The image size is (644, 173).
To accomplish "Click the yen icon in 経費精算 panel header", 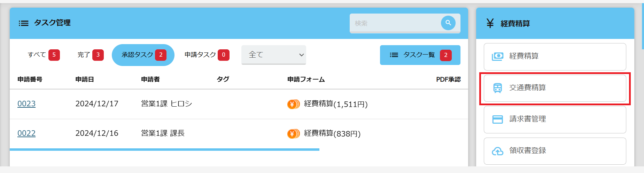I will [490, 23].
